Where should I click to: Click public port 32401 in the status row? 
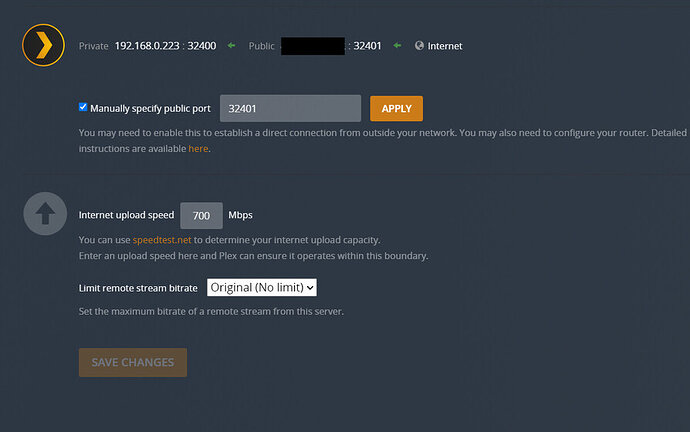(367, 46)
